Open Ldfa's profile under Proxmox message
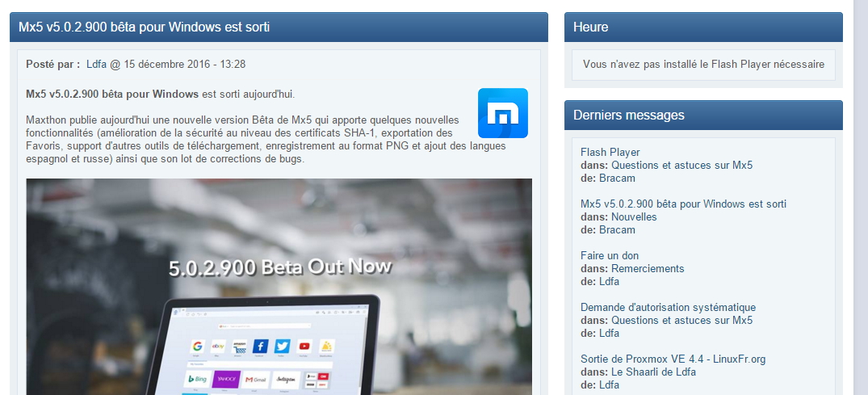868x395 pixels. pos(609,385)
